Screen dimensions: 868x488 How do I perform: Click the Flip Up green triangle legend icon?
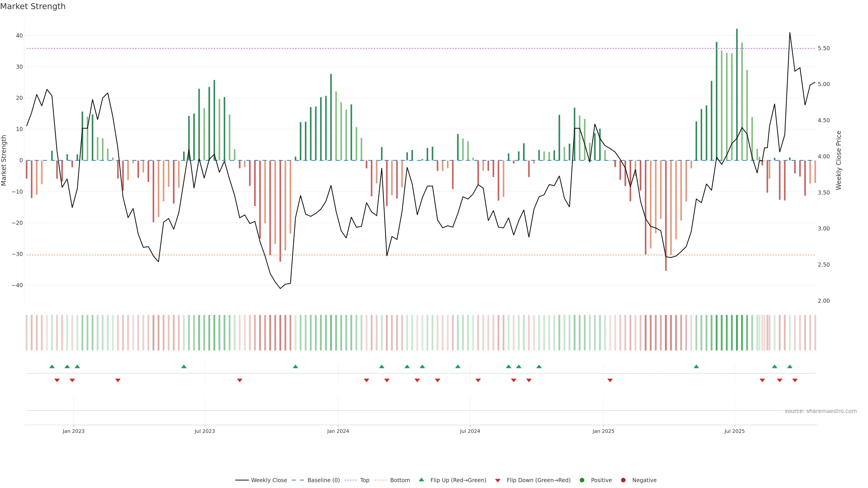coord(421,480)
